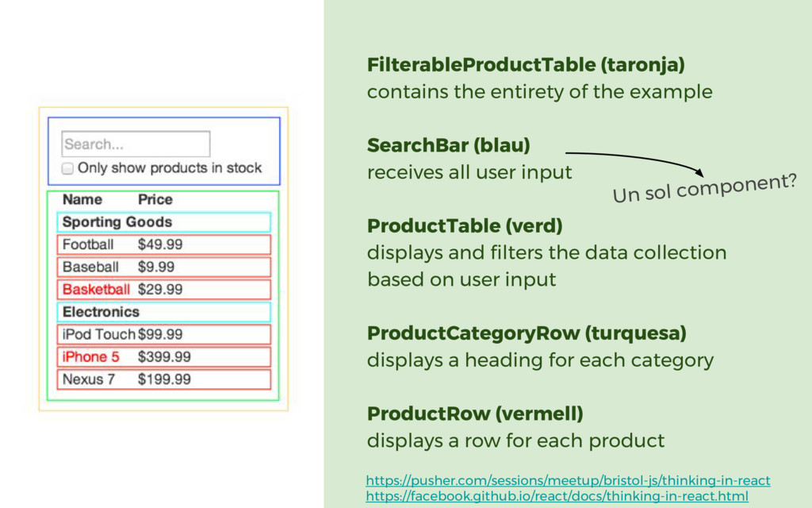Select the Baseball product row
This screenshot has height=508, width=812.
coord(163,267)
